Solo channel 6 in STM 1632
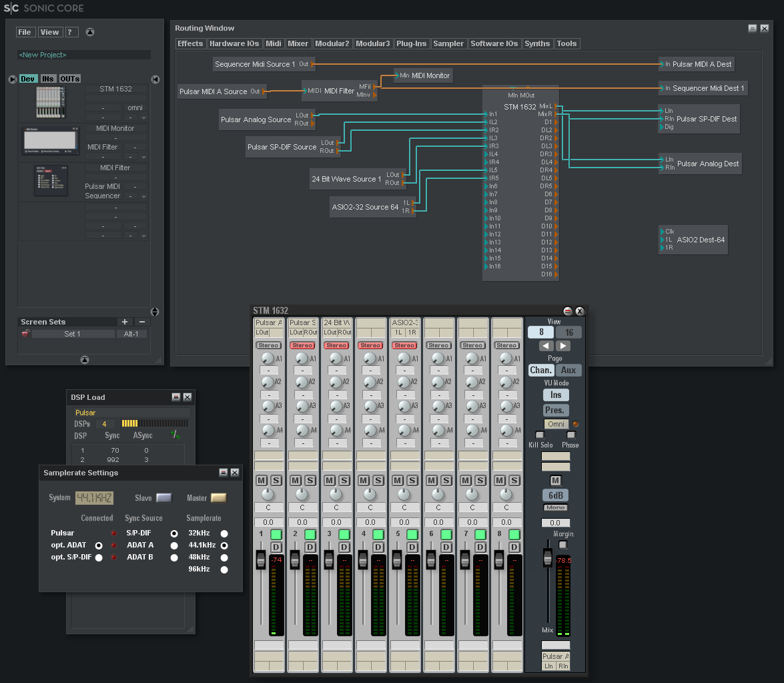 coord(446,480)
